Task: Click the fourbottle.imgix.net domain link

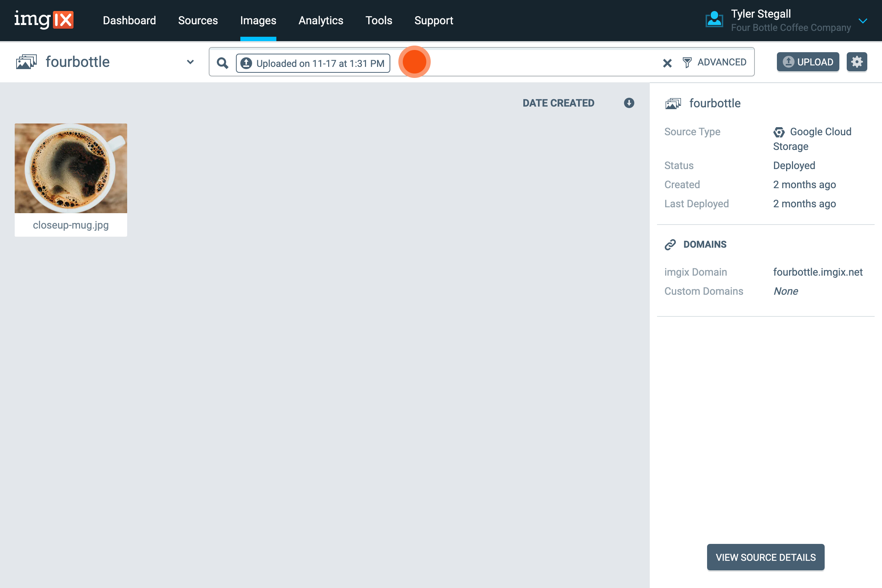Action: [x=818, y=272]
